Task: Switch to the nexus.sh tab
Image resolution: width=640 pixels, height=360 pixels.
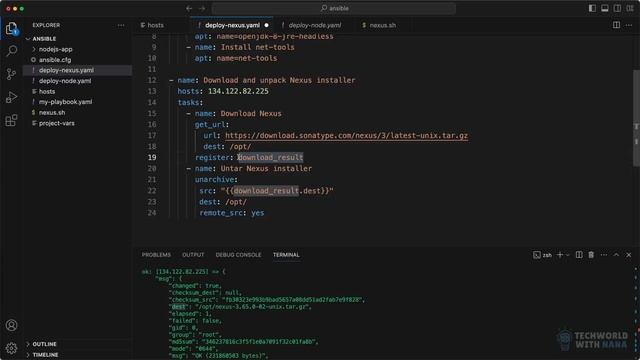Action: 382,25
